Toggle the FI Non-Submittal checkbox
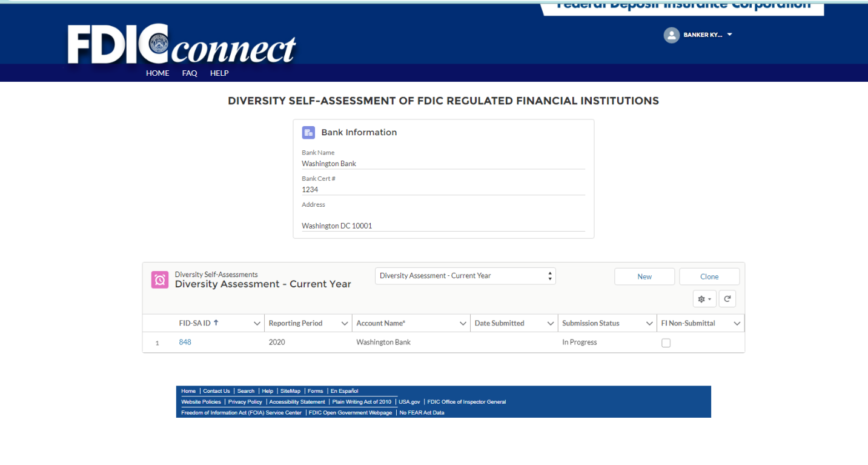The width and height of the screenshot is (868, 465). click(x=666, y=343)
